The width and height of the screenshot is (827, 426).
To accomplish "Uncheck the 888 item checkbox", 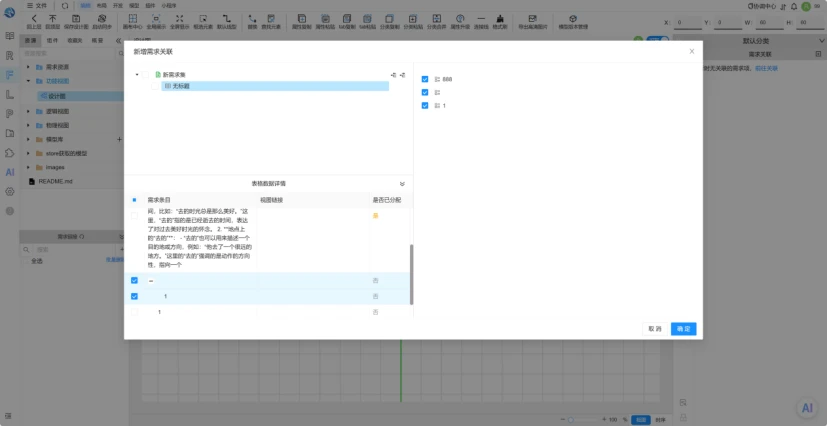I will coord(425,79).
